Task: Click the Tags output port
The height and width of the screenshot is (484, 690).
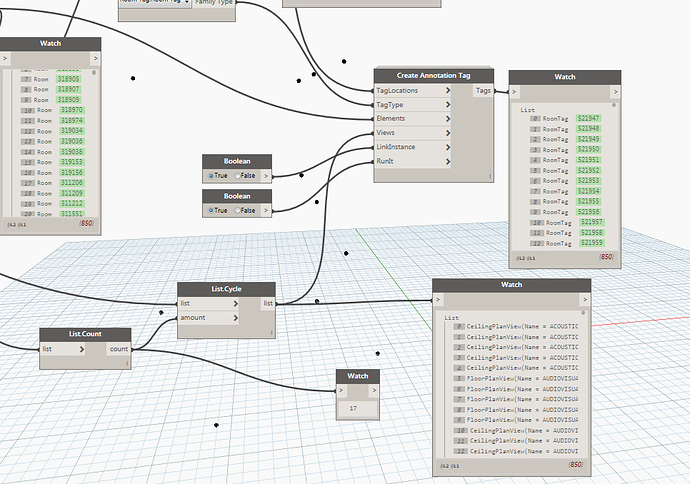Action: (483, 90)
